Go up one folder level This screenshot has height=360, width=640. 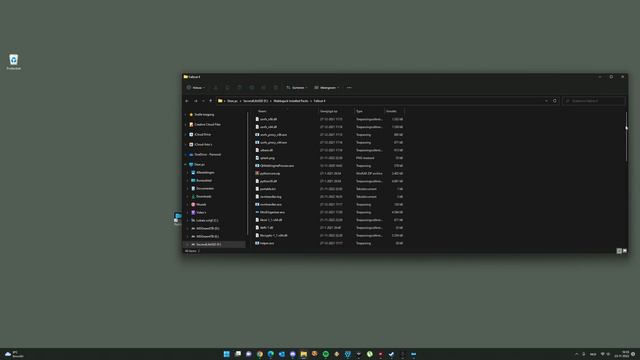tap(211, 101)
